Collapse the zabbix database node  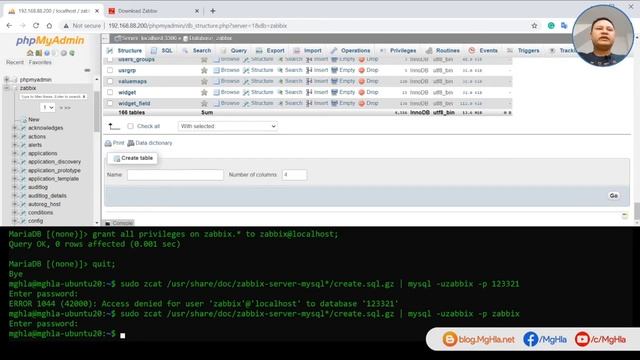pyautogui.click(x=7, y=88)
